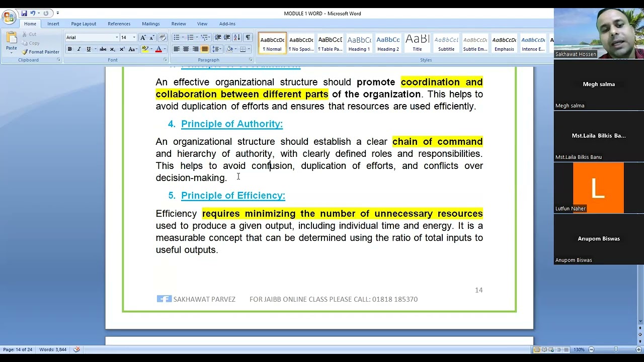Open the Font dialog launcher
Viewport: 644px width, 362px height.
(165, 60)
